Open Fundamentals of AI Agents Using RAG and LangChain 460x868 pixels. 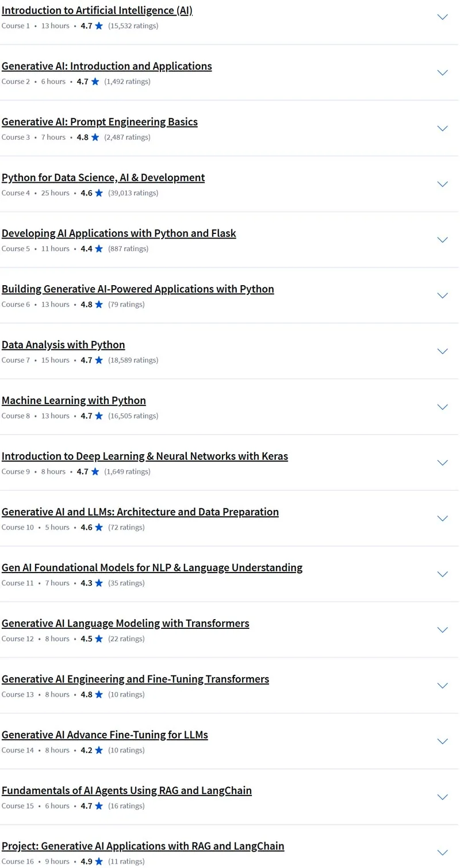[x=126, y=791]
